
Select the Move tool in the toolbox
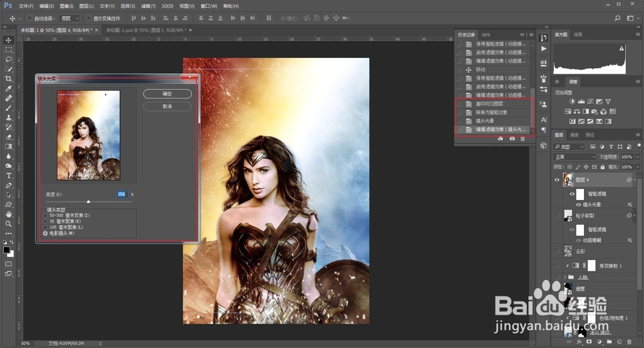8,40
